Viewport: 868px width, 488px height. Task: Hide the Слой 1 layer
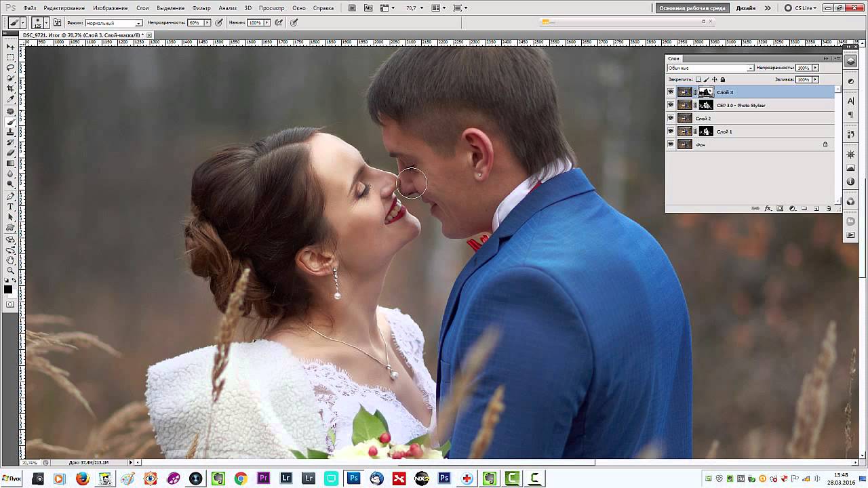click(671, 131)
